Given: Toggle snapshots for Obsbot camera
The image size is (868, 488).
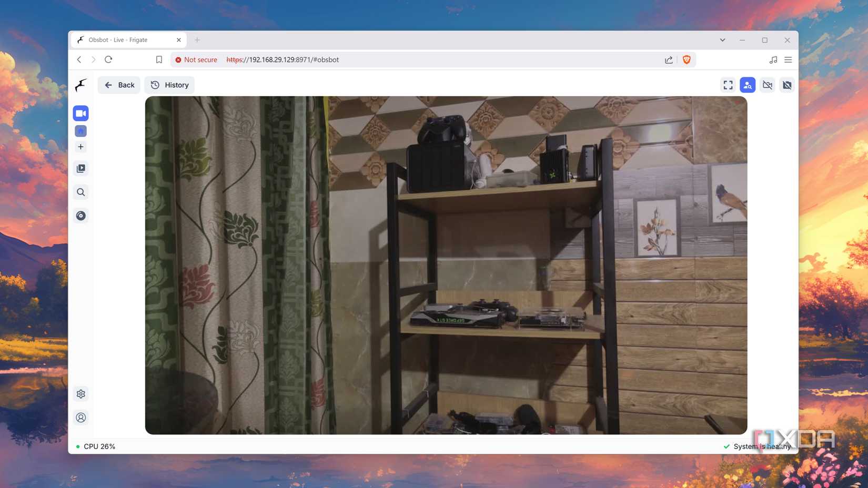Looking at the screenshot, I should pyautogui.click(x=787, y=85).
